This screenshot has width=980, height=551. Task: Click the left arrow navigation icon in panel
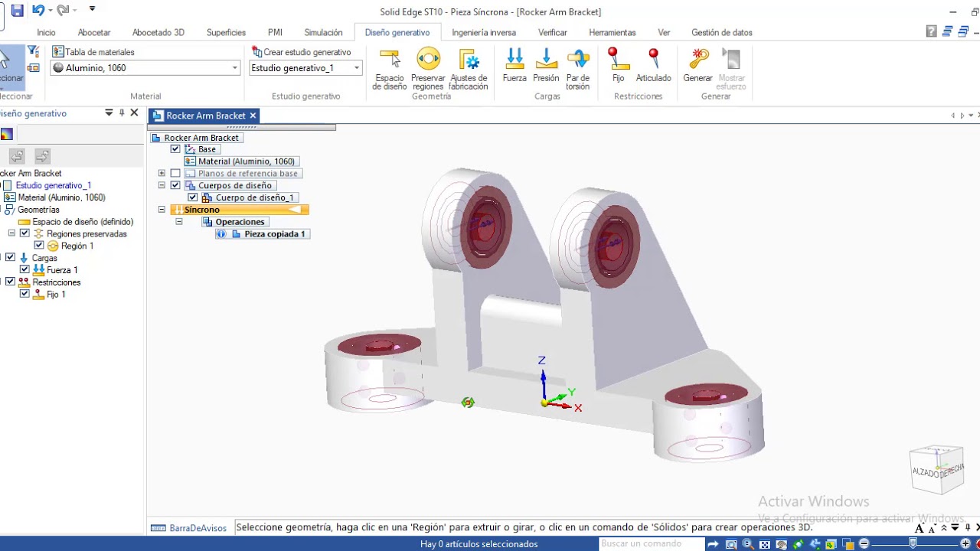pos(17,156)
